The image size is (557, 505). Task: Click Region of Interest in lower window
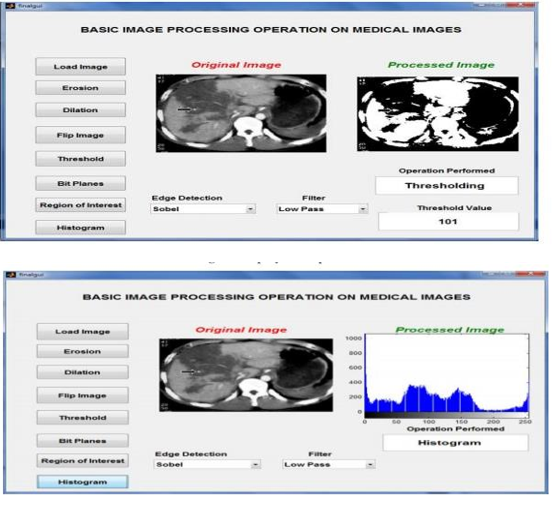coord(82,461)
